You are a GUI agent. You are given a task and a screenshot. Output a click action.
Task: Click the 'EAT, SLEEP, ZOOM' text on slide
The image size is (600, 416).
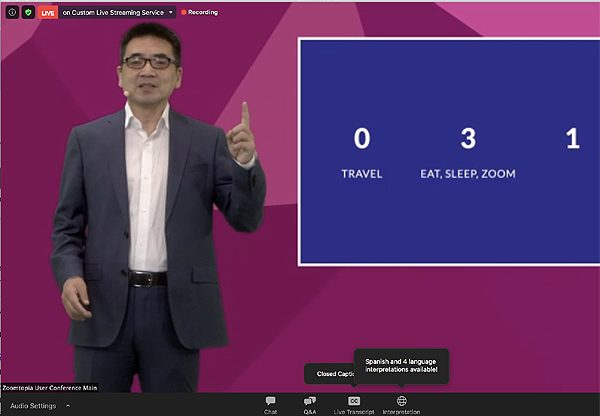467,173
